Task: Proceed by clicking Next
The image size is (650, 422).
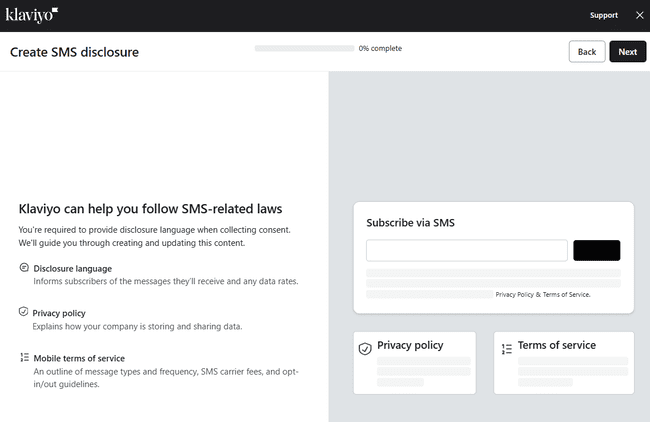Action: click(x=627, y=52)
